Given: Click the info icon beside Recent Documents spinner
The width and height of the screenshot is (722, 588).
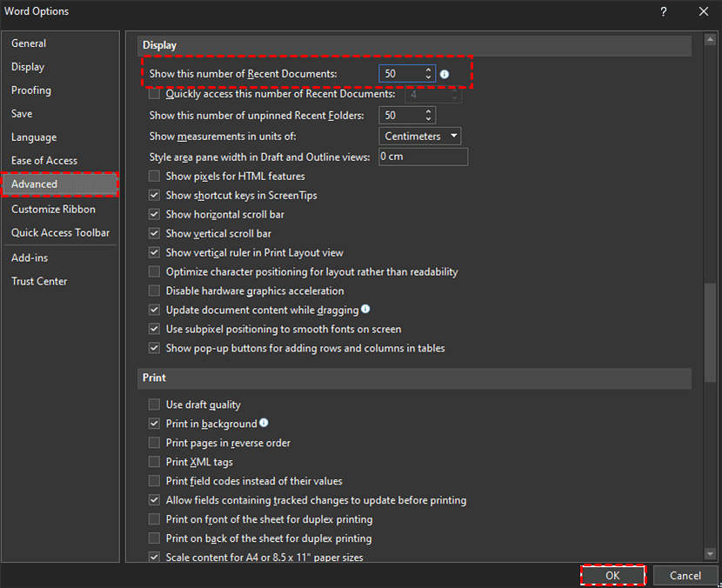Looking at the screenshot, I should [445, 74].
